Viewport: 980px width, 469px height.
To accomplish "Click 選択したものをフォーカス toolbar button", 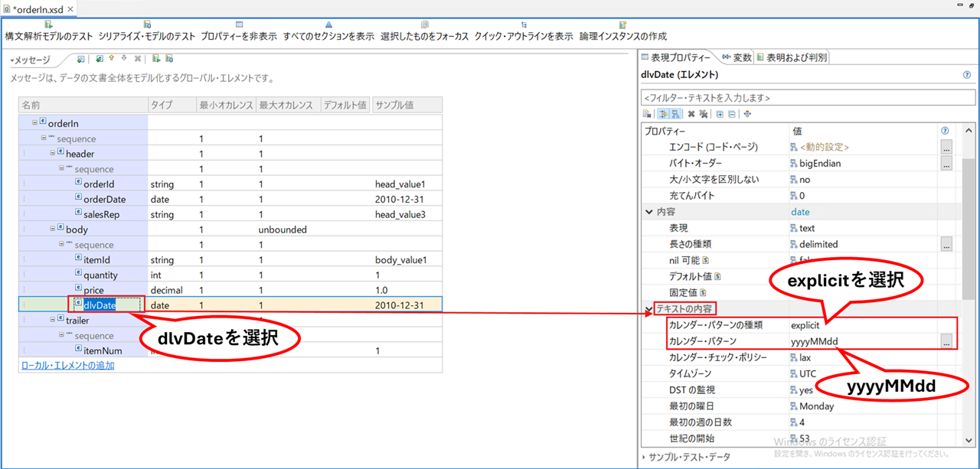I will pyautogui.click(x=424, y=31).
